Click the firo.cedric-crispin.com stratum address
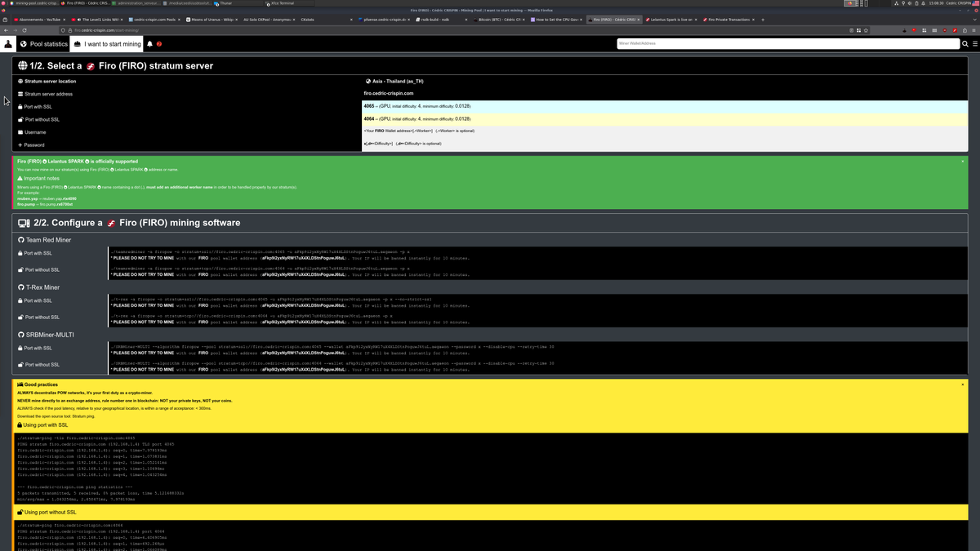Image resolution: width=980 pixels, height=551 pixels. coord(389,94)
